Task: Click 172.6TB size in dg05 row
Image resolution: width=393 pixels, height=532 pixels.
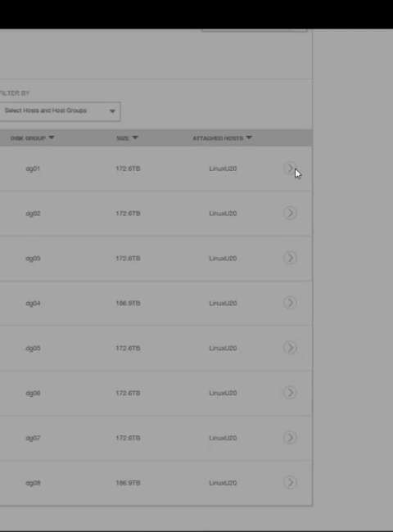Action: pyautogui.click(x=128, y=348)
